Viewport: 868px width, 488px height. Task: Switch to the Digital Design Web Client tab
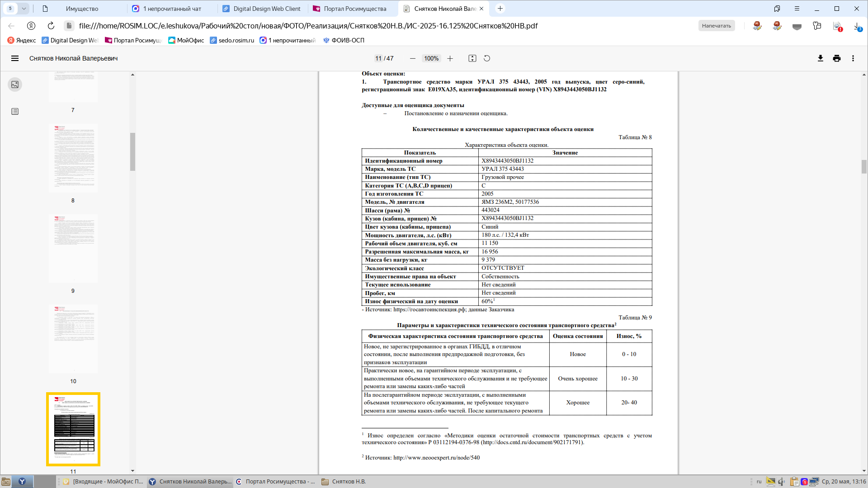click(x=263, y=9)
